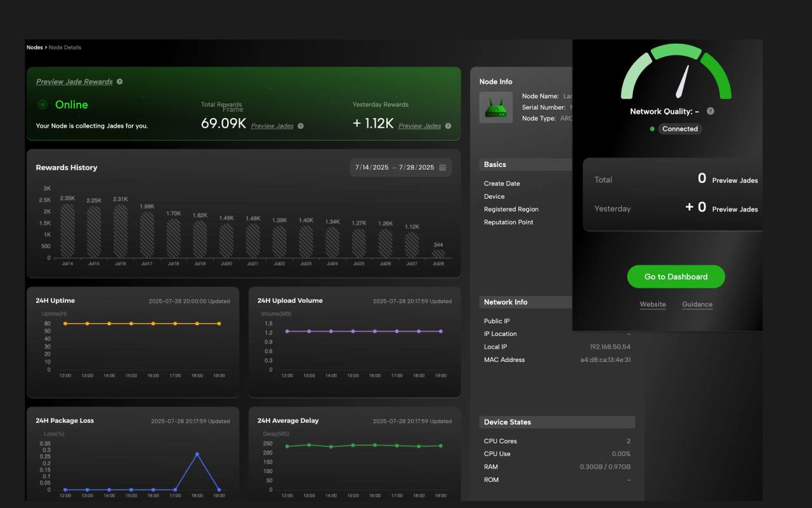Image resolution: width=812 pixels, height=508 pixels.
Task: Click the ROM label
Action: tap(492, 480)
